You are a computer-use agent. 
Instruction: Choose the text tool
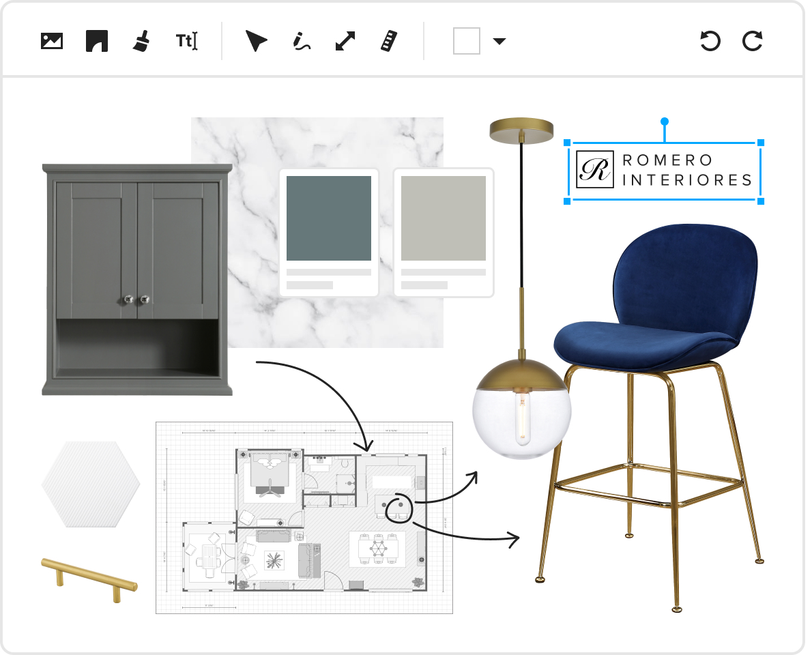click(186, 41)
